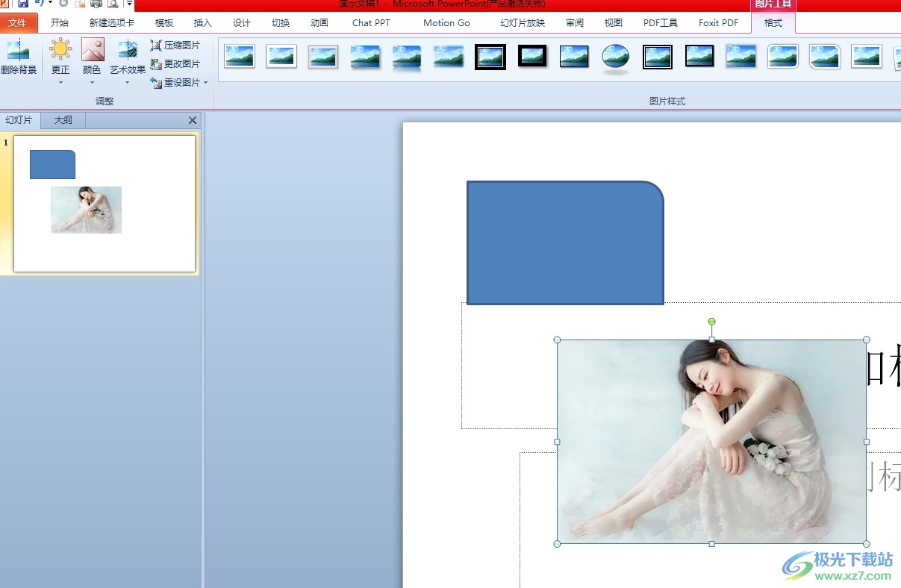Close the slides/outline pane
The image size is (901, 588).
193,120
